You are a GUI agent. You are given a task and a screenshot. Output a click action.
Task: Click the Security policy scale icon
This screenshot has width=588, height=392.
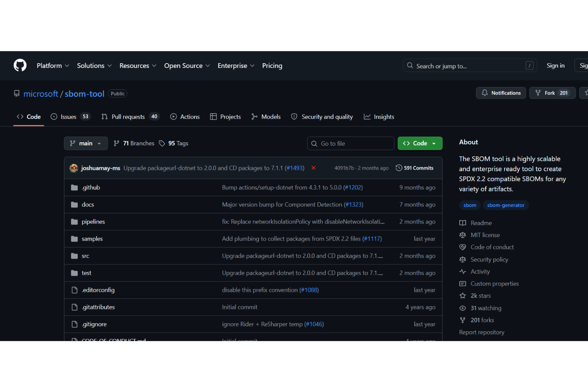pyautogui.click(x=462, y=259)
